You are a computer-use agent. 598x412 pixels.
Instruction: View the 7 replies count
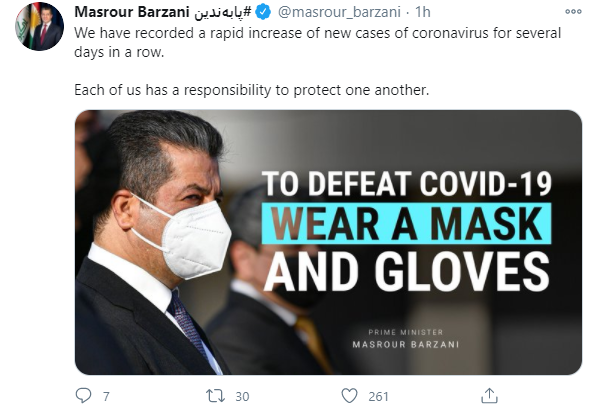coord(106,396)
